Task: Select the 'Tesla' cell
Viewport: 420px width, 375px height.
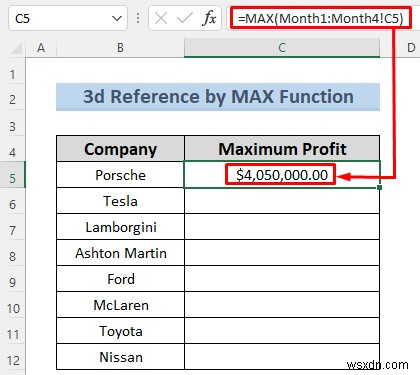Action: (x=120, y=201)
